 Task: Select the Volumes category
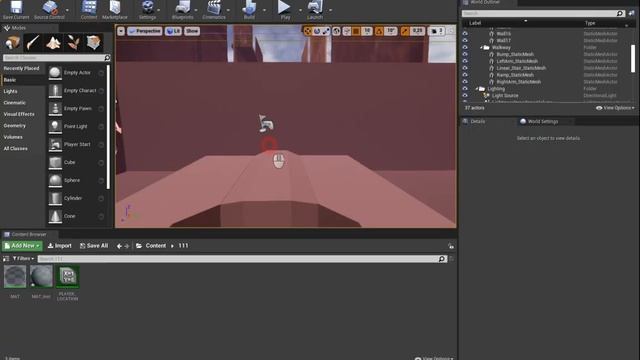pyautogui.click(x=22, y=137)
